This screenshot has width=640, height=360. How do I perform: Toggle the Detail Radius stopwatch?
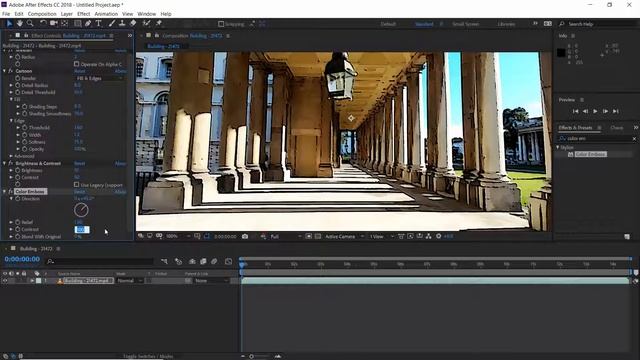[x=18, y=85]
